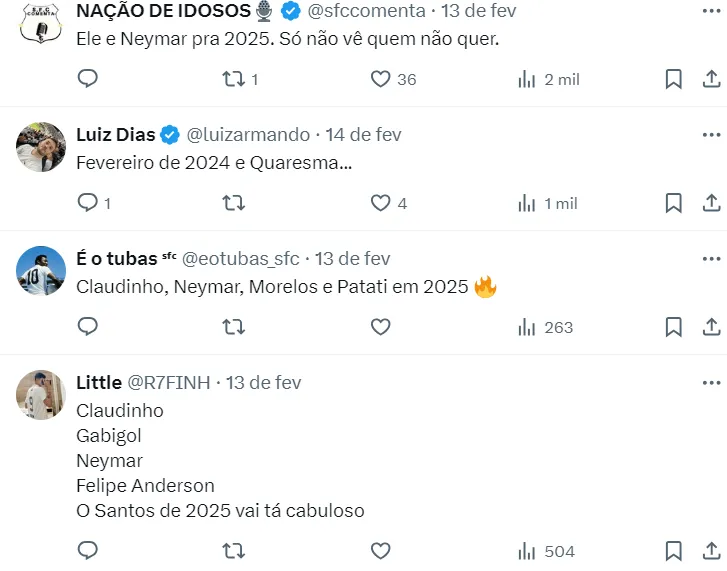View analytics showing 504 views
Viewport: 727px width, 571px height.
pyautogui.click(x=548, y=551)
